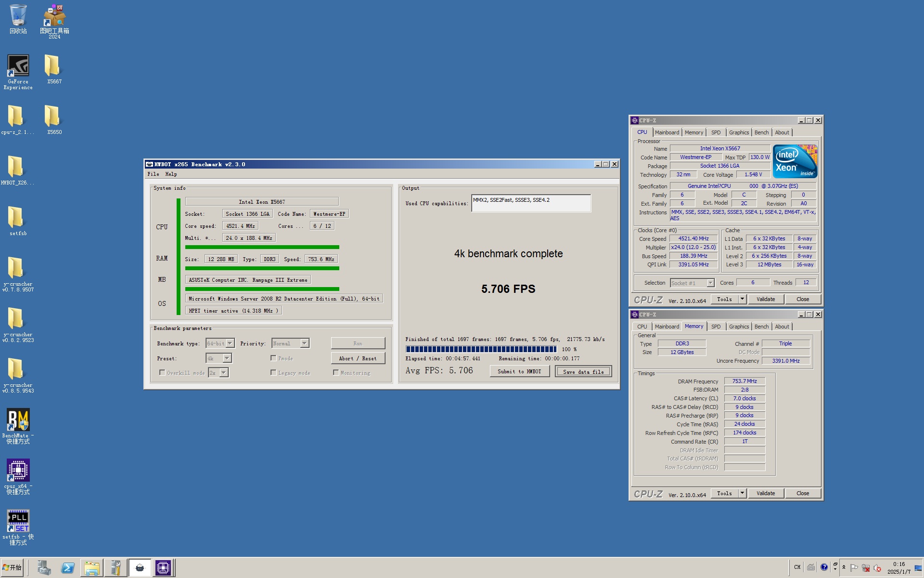Click the help icon in system tray
This screenshot has width=924, height=578.
click(824, 567)
